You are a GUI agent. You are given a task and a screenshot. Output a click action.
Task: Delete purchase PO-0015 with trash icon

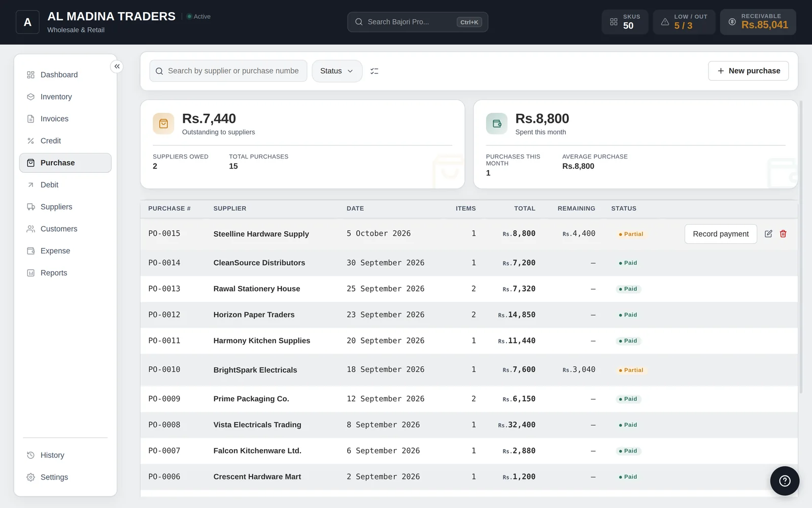(783, 234)
